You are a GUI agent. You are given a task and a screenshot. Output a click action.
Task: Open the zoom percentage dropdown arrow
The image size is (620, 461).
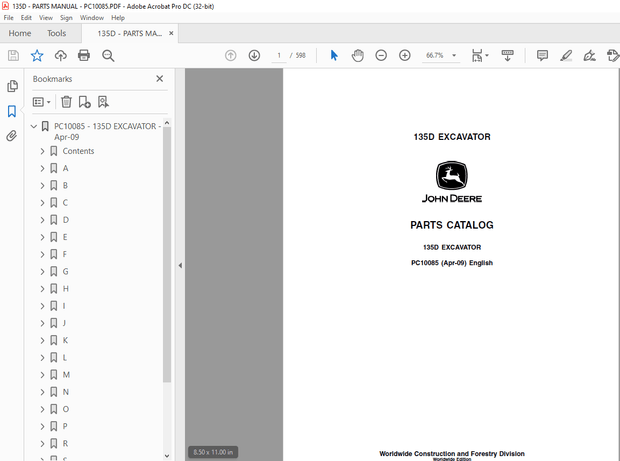pyautogui.click(x=454, y=55)
